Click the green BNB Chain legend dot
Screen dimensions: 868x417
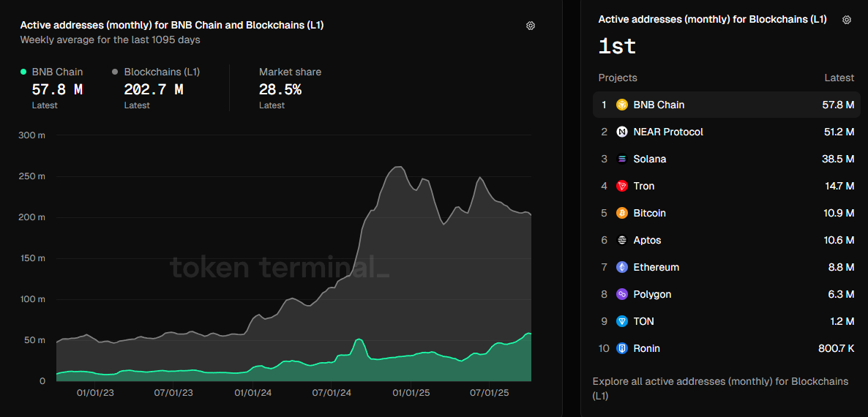(x=23, y=72)
